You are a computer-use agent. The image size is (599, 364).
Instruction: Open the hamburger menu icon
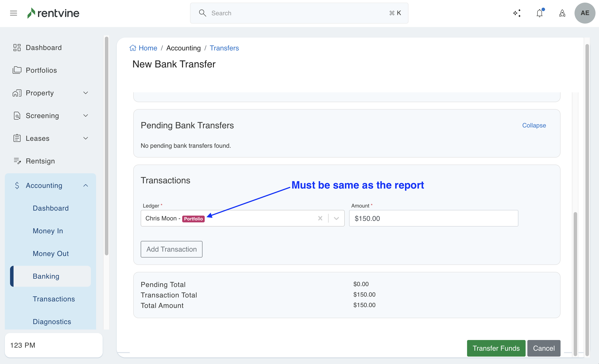tap(13, 13)
